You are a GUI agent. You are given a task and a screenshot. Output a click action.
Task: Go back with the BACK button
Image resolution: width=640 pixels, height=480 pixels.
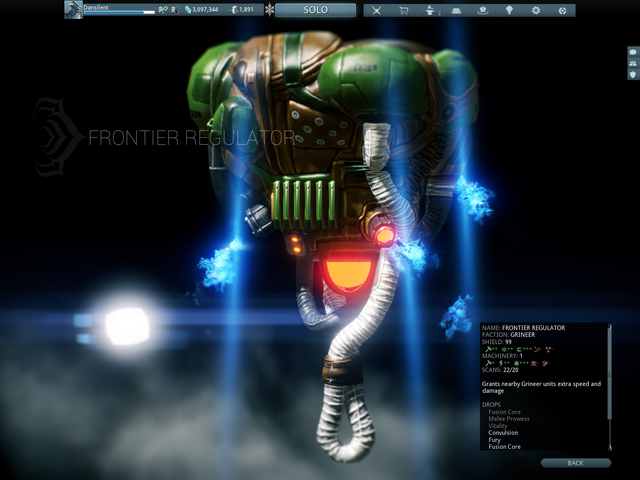pyautogui.click(x=576, y=462)
